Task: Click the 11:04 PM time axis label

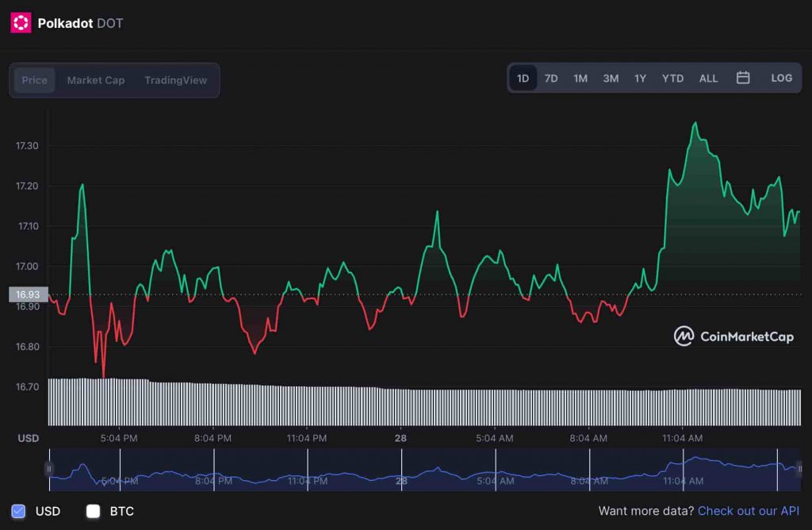Action: [x=307, y=438]
